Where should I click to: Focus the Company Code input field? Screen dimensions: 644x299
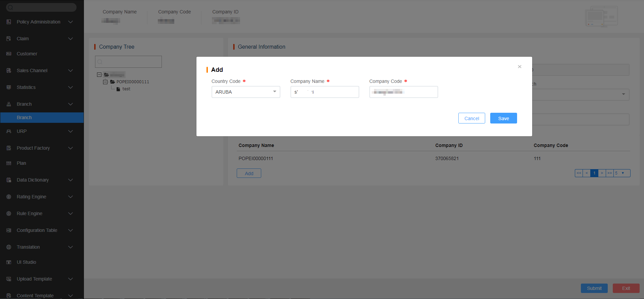[x=404, y=92]
